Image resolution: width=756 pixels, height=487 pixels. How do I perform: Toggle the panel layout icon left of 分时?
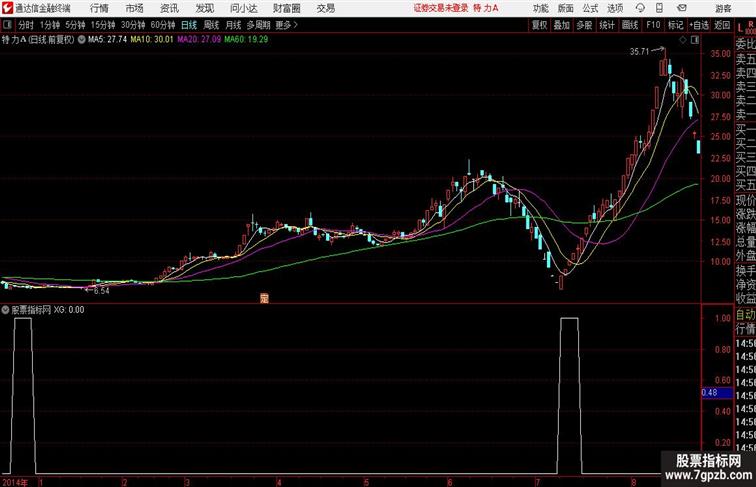7,25
